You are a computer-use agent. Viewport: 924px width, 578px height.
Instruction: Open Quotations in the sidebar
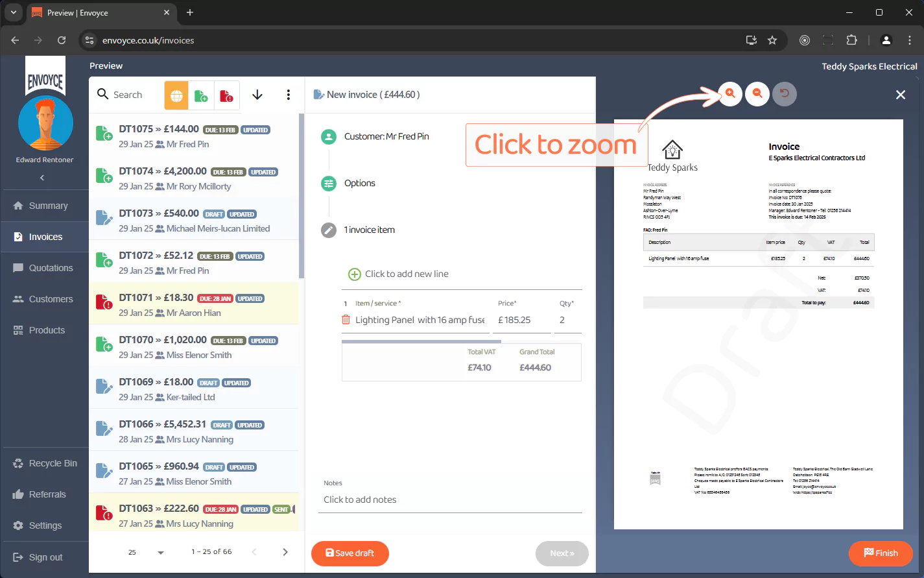pos(51,268)
